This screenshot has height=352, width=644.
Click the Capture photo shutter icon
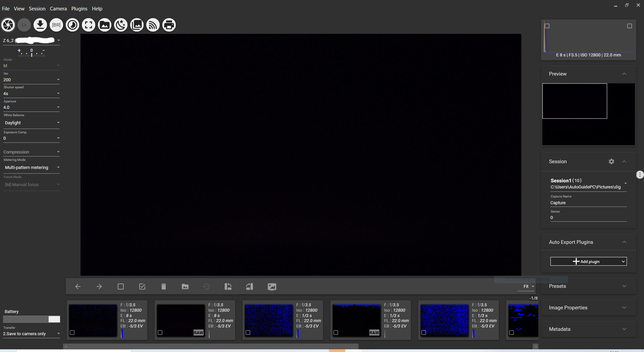[8, 25]
